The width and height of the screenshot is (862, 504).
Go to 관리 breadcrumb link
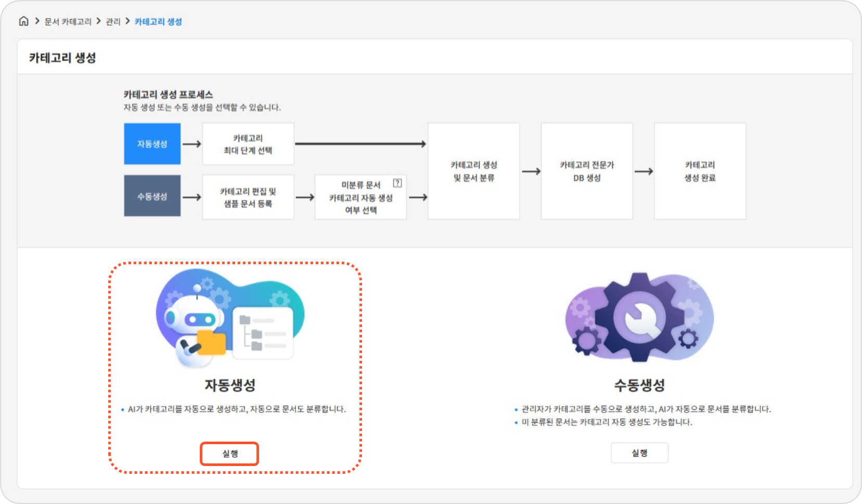click(x=113, y=22)
